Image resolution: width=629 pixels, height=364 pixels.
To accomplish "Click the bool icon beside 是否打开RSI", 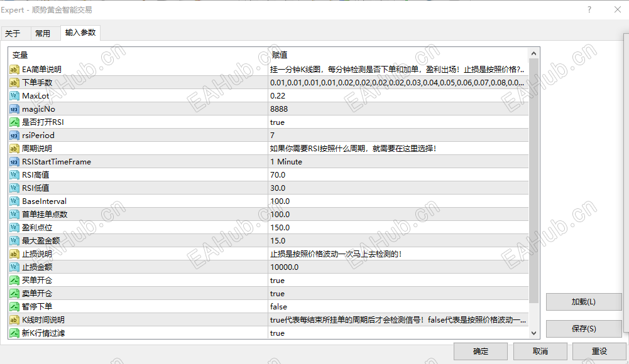I will (x=14, y=122).
